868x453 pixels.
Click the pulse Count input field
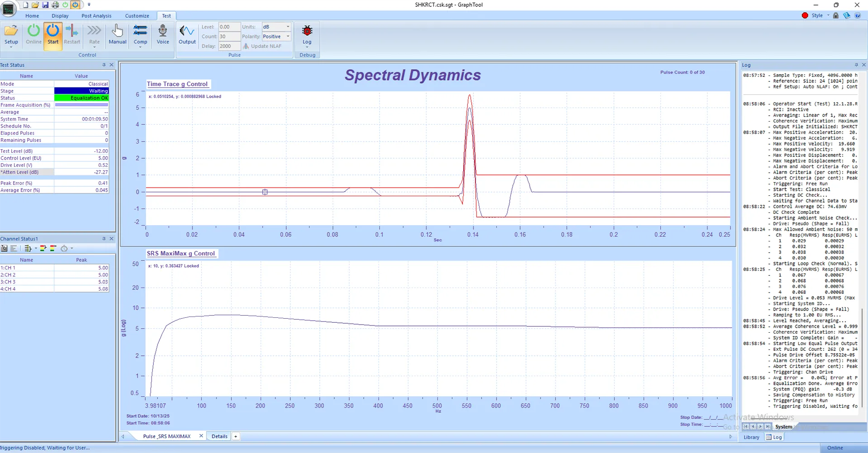click(229, 37)
